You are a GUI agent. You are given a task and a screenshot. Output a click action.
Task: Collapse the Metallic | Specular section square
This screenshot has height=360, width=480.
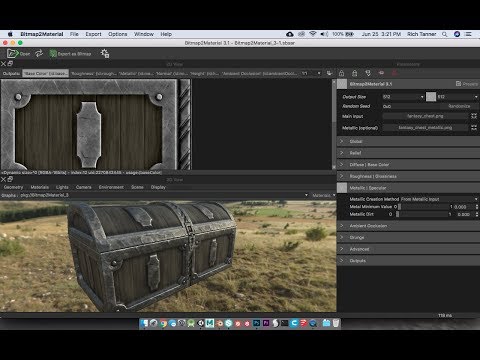click(x=342, y=188)
